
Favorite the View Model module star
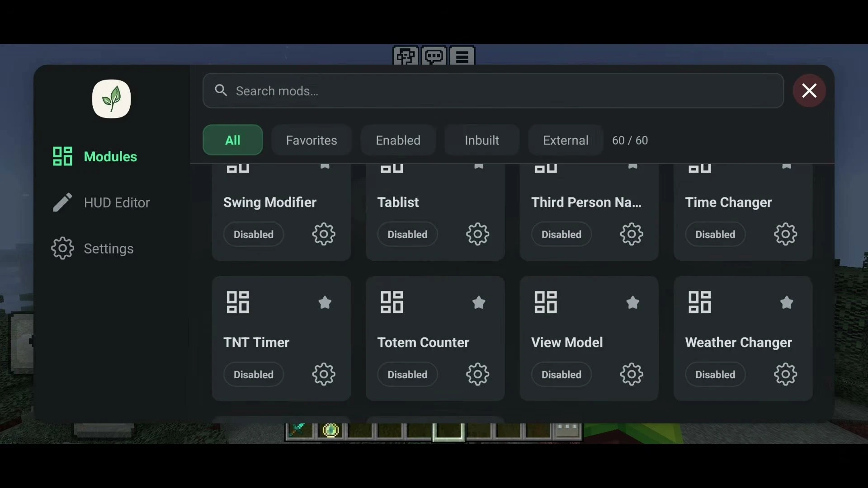point(633,302)
